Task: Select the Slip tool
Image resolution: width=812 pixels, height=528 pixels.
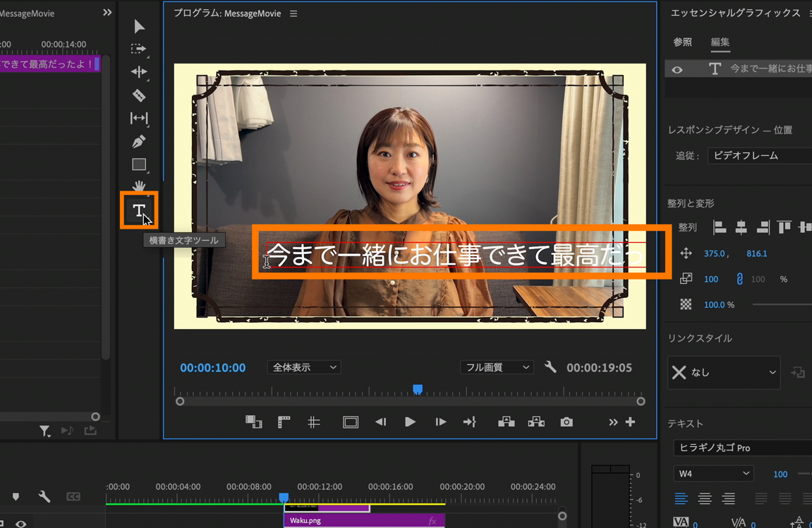Action: (x=139, y=118)
